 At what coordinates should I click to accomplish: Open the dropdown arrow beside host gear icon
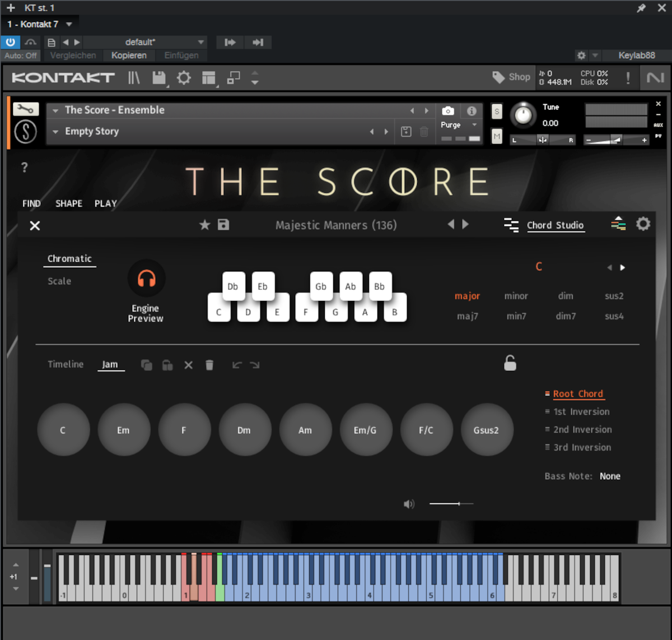(595, 55)
